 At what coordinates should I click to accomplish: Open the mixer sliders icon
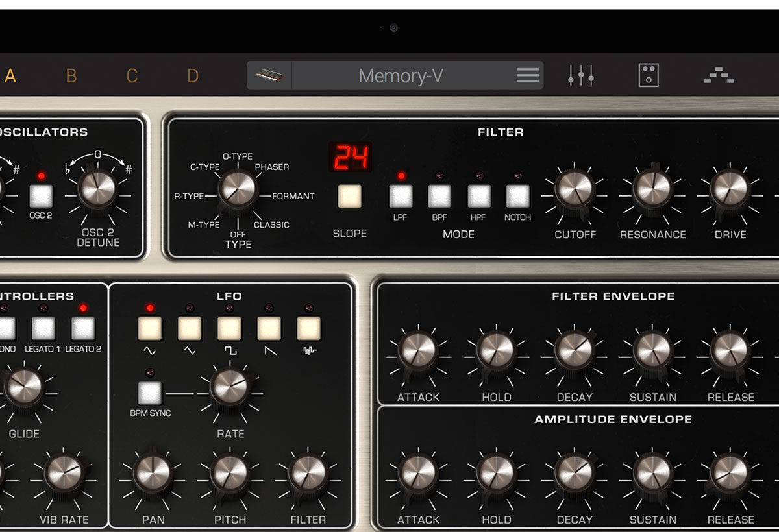(x=580, y=76)
